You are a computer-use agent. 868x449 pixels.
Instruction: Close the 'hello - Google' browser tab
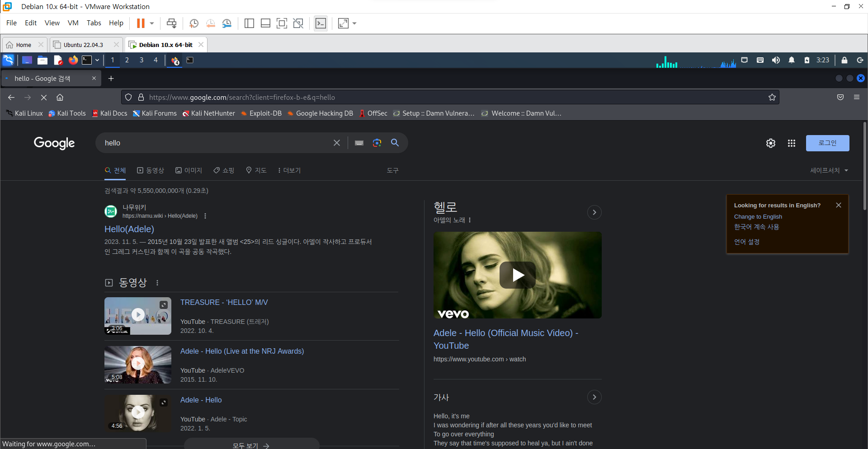click(x=94, y=78)
